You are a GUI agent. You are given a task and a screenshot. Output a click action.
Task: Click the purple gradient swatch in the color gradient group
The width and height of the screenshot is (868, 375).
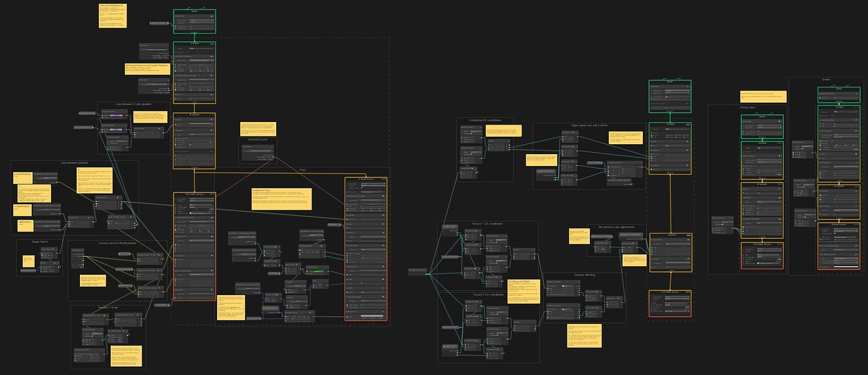tap(116, 115)
